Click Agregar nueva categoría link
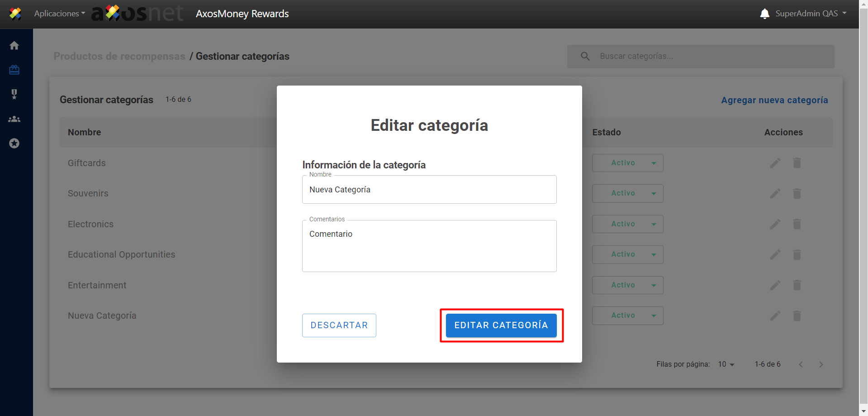Screen dimensions: 868x416 point(774,100)
